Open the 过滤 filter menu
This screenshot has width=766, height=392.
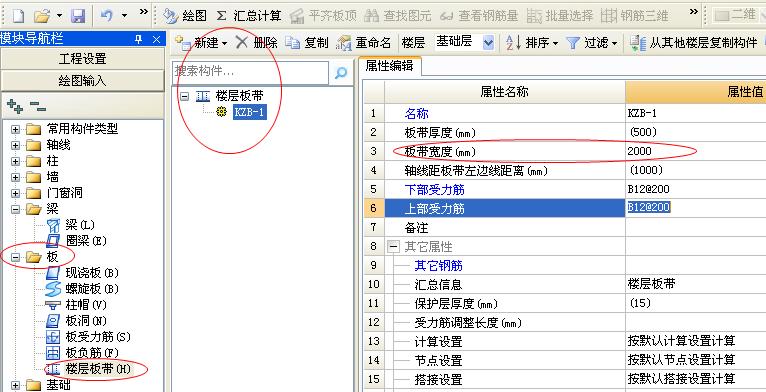coord(592,43)
